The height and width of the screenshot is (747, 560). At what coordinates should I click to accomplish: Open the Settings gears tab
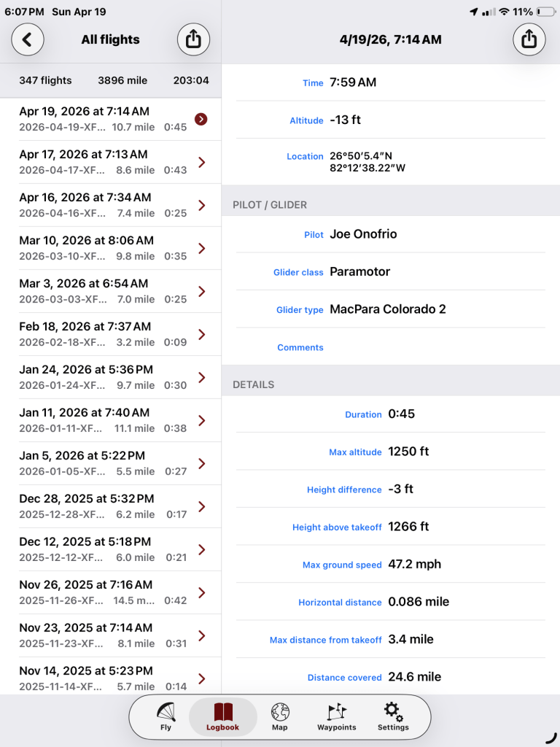(x=393, y=716)
